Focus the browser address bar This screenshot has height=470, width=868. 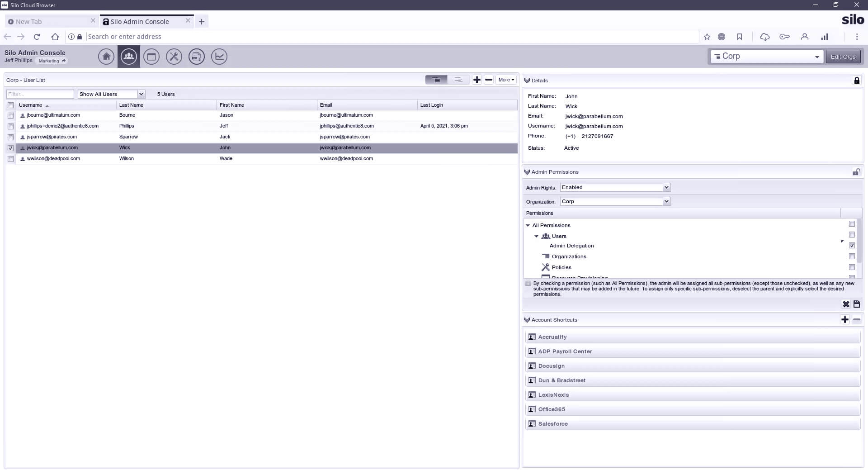[392, 37]
